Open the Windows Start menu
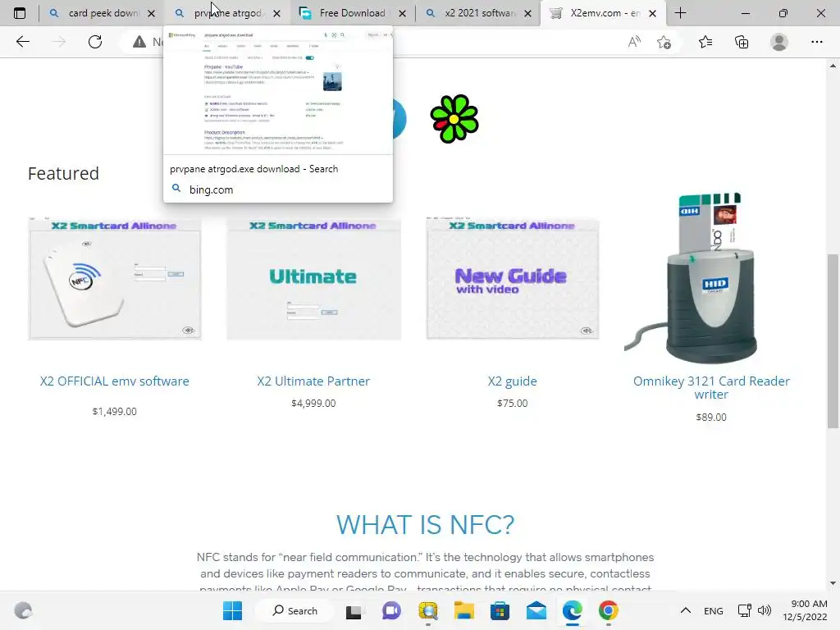 pos(232,610)
